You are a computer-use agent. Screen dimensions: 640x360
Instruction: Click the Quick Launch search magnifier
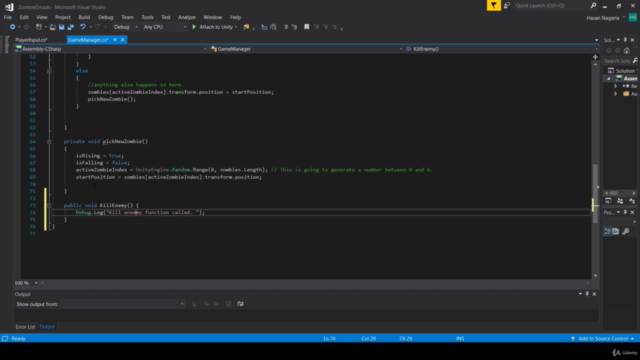593,5
